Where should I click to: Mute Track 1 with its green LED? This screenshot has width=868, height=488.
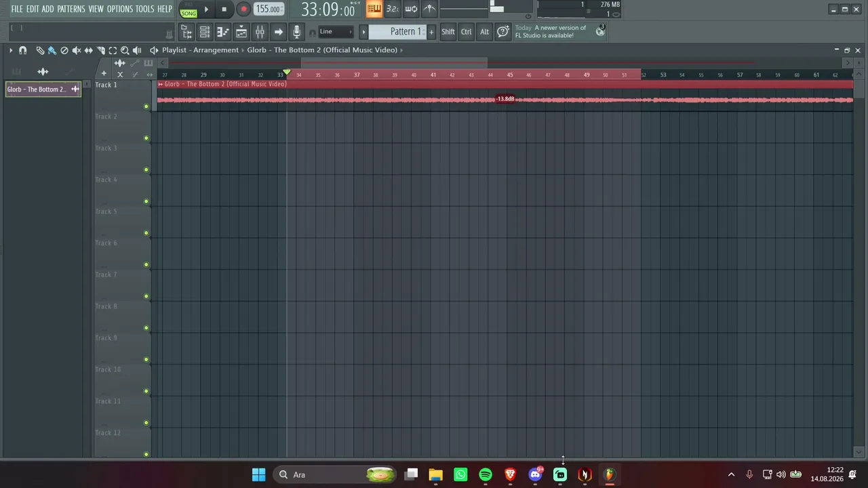[x=146, y=106]
